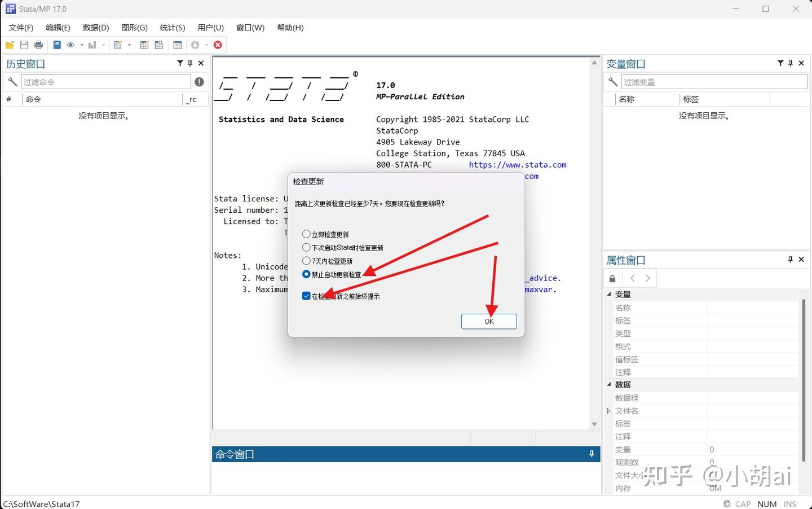
Task: Close the History window panel
Action: point(201,63)
